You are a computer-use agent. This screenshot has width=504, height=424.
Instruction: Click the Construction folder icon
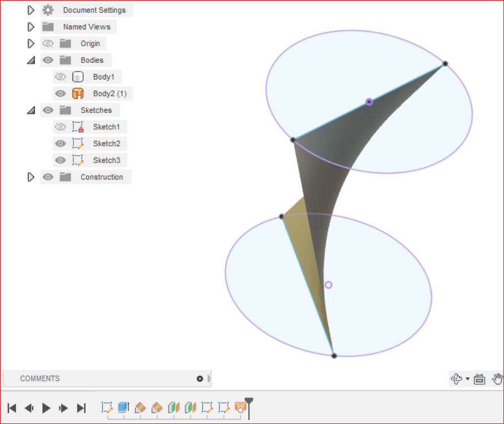pos(65,177)
